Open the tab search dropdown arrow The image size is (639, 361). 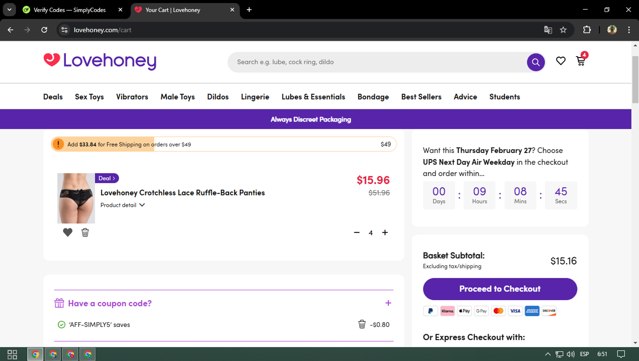9,10
